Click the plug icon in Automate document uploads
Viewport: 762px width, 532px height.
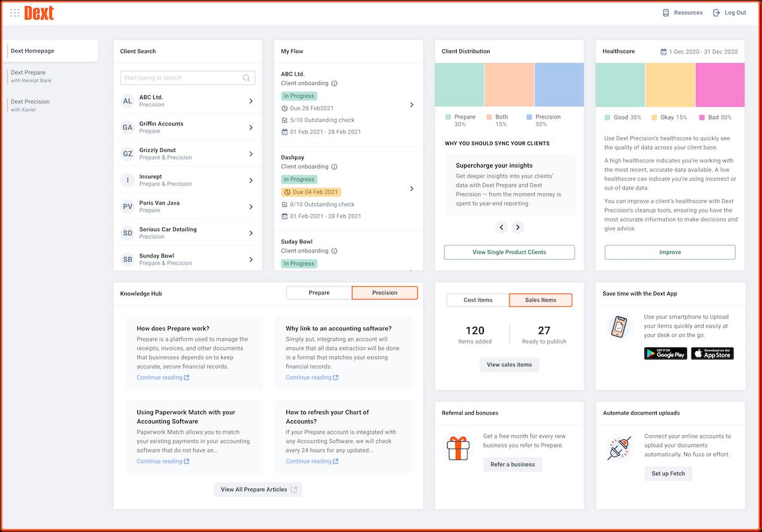(619, 448)
